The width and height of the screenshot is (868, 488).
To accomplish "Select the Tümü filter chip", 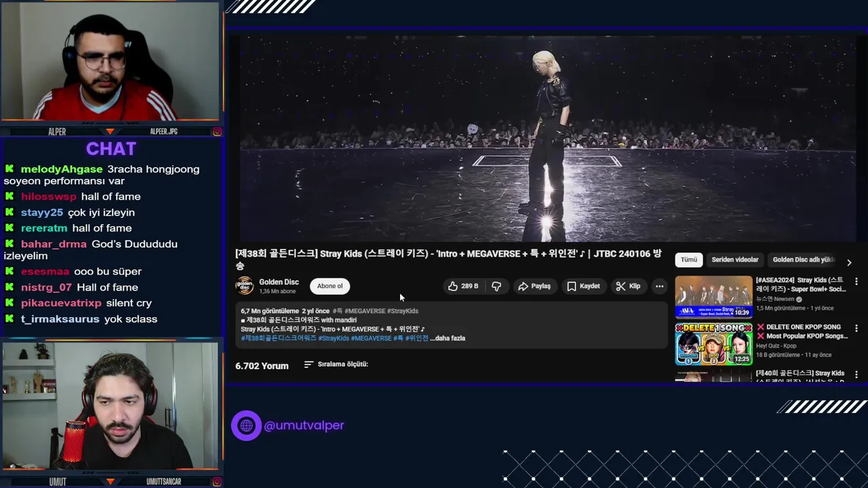I will (x=689, y=260).
